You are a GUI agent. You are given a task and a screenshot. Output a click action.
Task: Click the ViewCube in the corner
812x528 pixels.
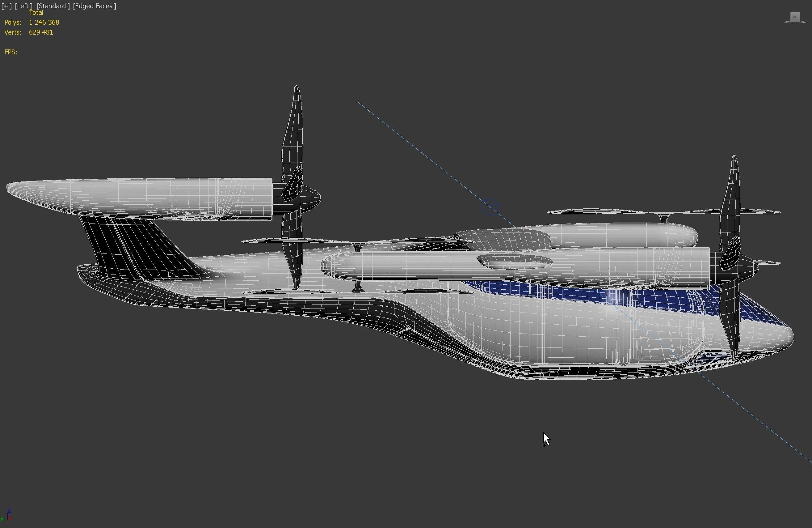coord(795,17)
